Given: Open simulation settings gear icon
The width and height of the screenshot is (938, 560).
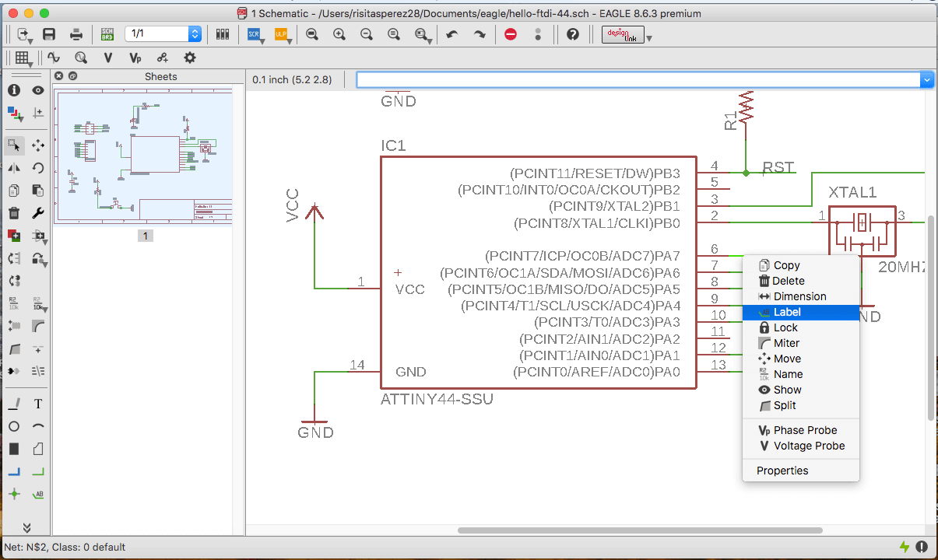Looking at the screenshot, I should tap(189, 58).
